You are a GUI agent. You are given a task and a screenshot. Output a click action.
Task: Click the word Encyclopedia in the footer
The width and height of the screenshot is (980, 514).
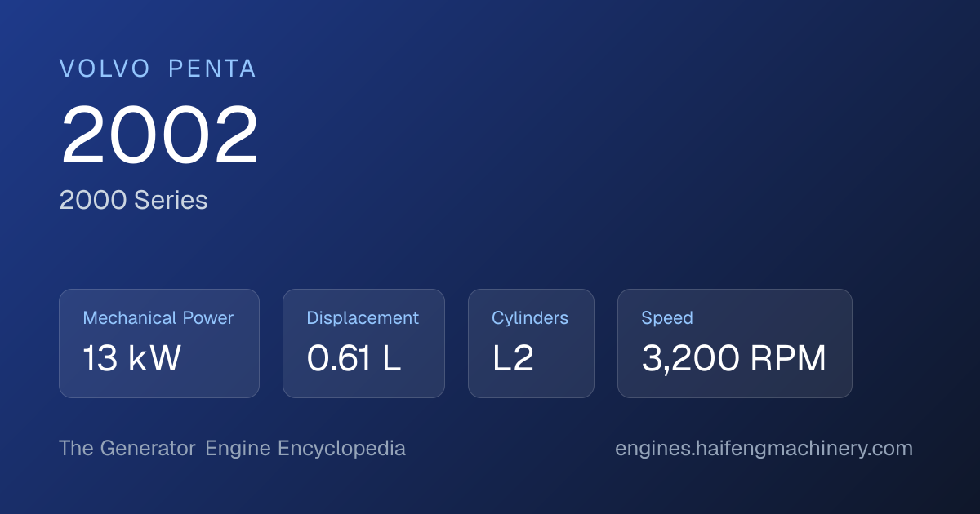point(341,449)
